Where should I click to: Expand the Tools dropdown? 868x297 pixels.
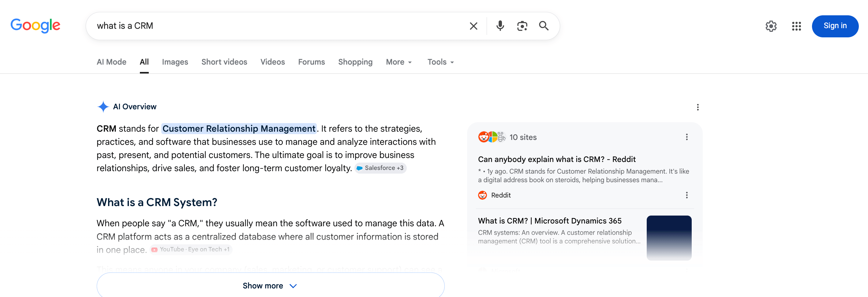pyautogui.click(x=441, y=62)
